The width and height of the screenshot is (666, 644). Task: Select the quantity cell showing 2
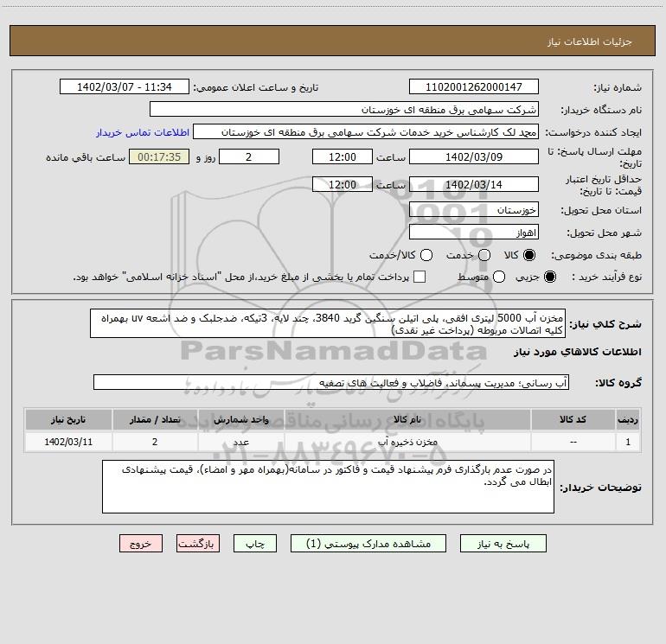[x=155, y=442]
